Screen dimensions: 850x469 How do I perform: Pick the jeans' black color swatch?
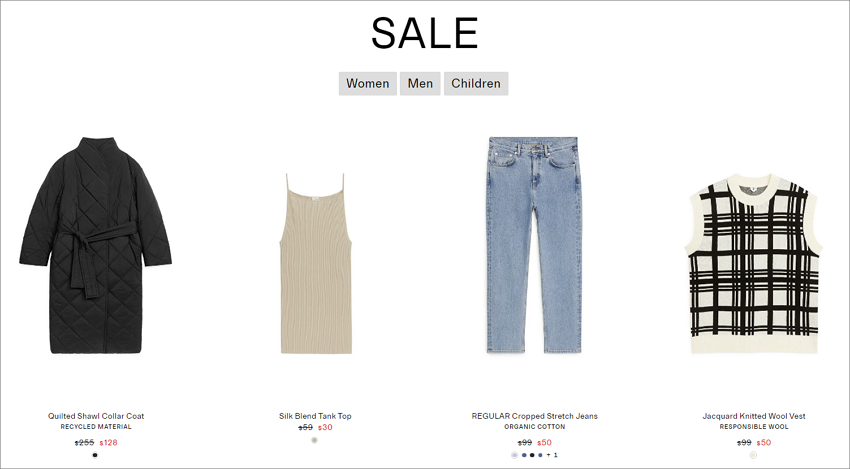click(x=532, y=455)
